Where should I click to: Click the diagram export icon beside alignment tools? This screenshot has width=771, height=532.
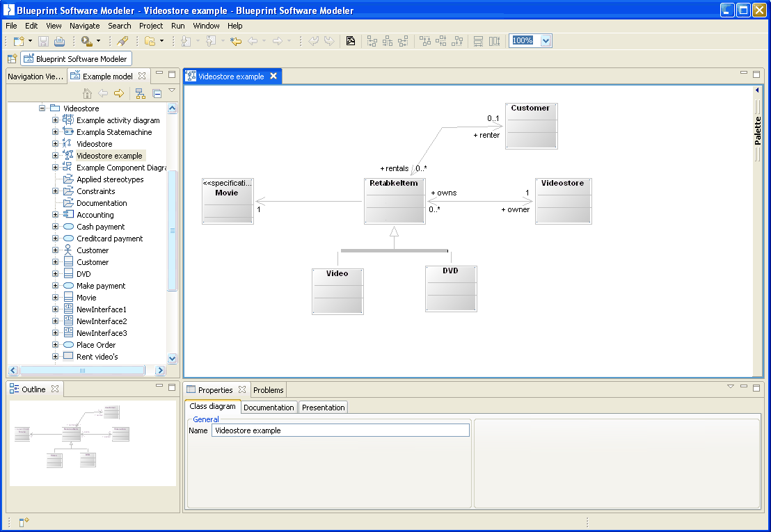(351, 42)
